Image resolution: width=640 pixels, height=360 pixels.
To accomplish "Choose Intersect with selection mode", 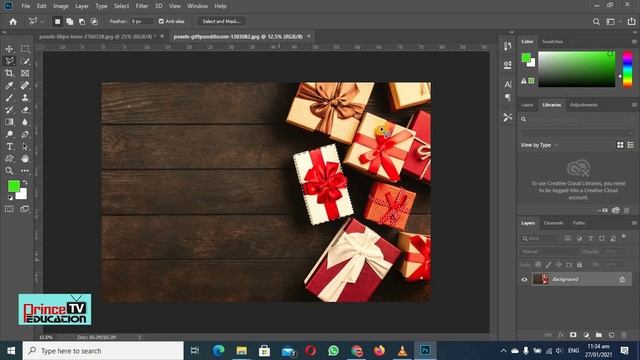I will 94,21.
